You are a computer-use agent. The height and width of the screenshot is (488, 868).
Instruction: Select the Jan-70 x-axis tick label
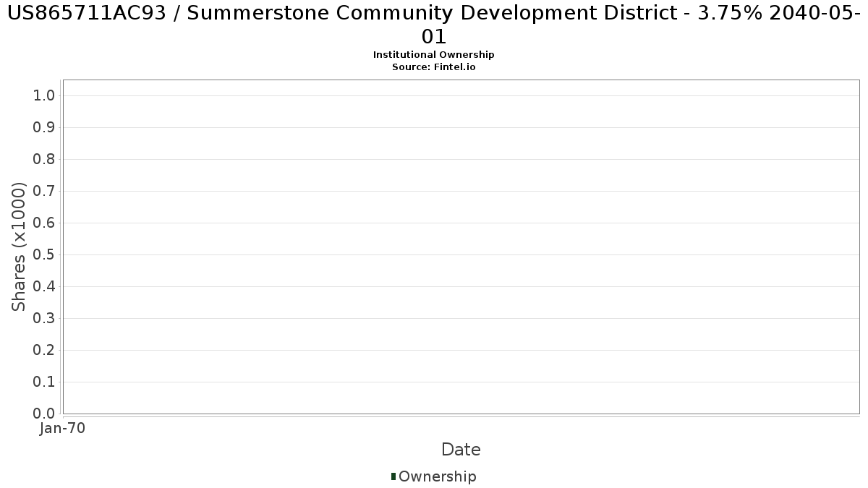pyautogui.click(x=63, y=429)
